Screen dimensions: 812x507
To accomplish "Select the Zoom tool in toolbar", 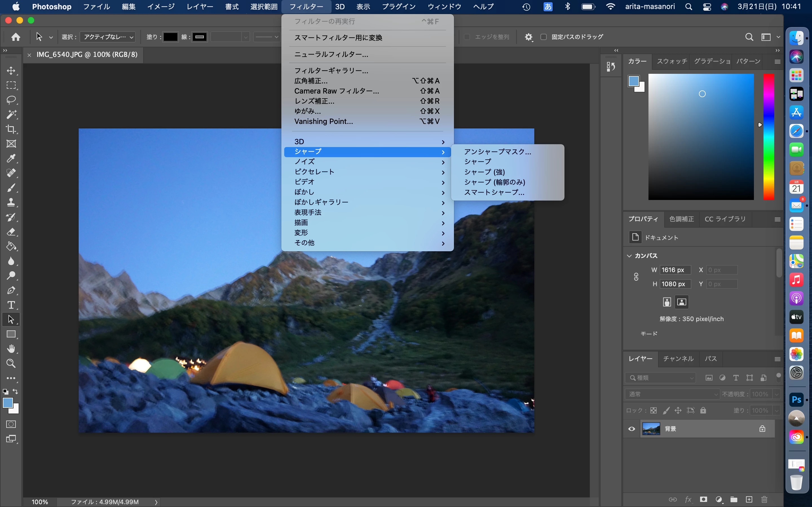I will (x=11, y=363).
